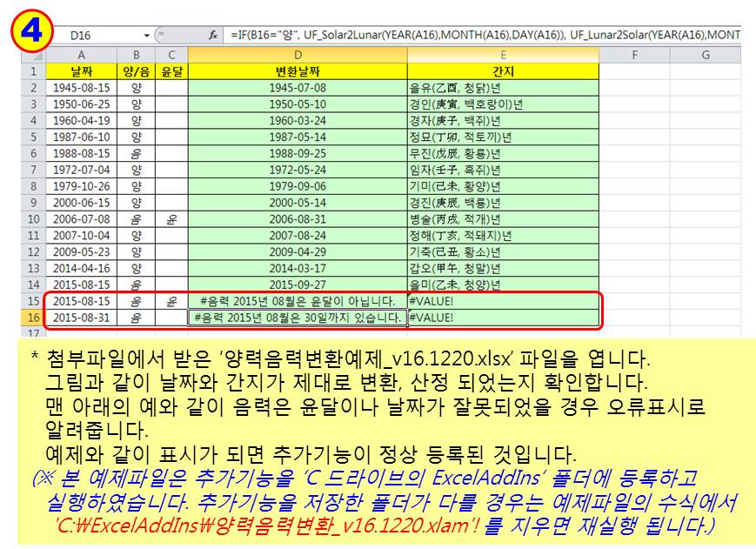Select column E header
756x549 pixels.
tap(503, 55)
